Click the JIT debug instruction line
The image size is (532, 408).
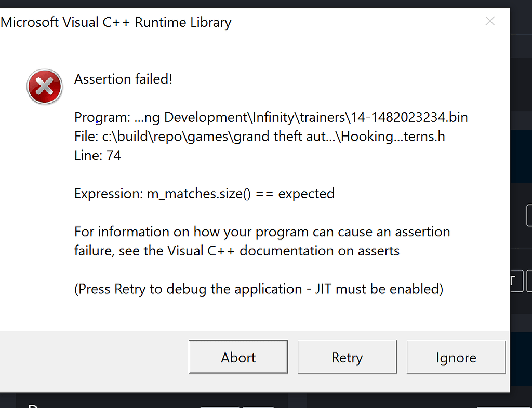point(258,289)
